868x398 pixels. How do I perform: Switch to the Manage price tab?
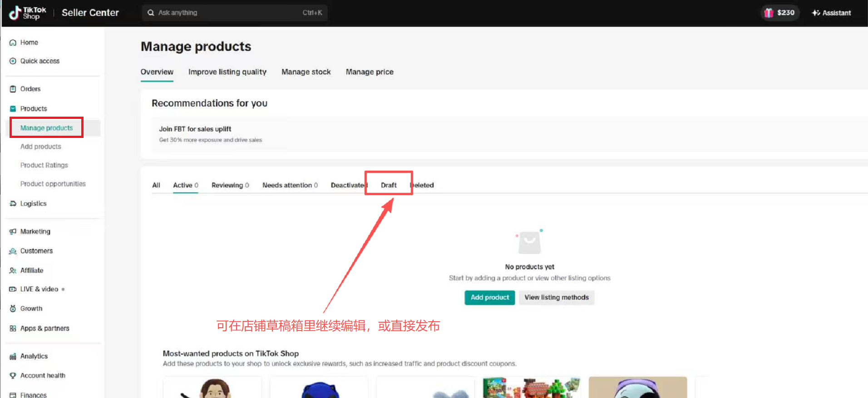tap(370, 72)
